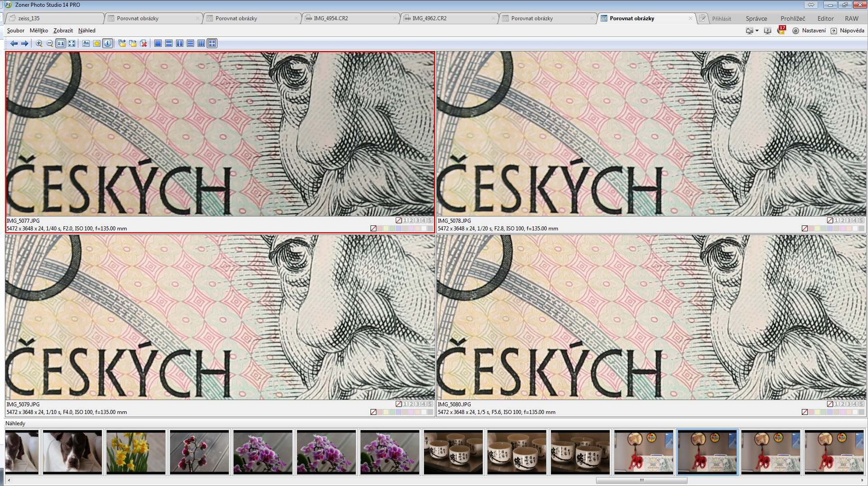868x486 pixels.
Task: Show the histogram via toolbar icon
Action: pos(86,43)
